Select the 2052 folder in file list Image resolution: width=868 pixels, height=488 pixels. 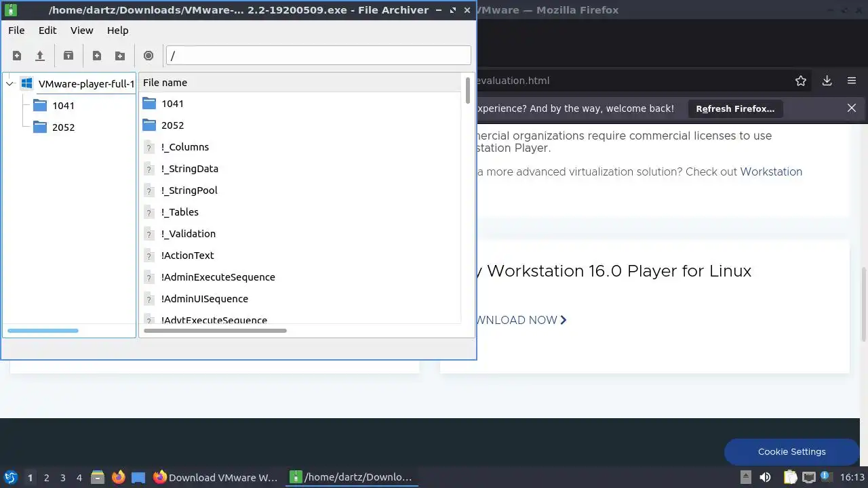tap(172, 125)
